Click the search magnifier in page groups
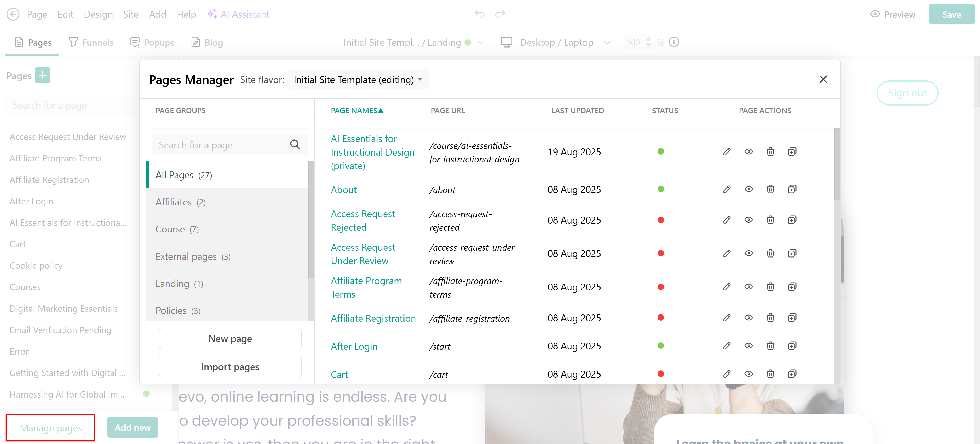The width and height of the screenshot is (980, 444). [x=295, y=145]
